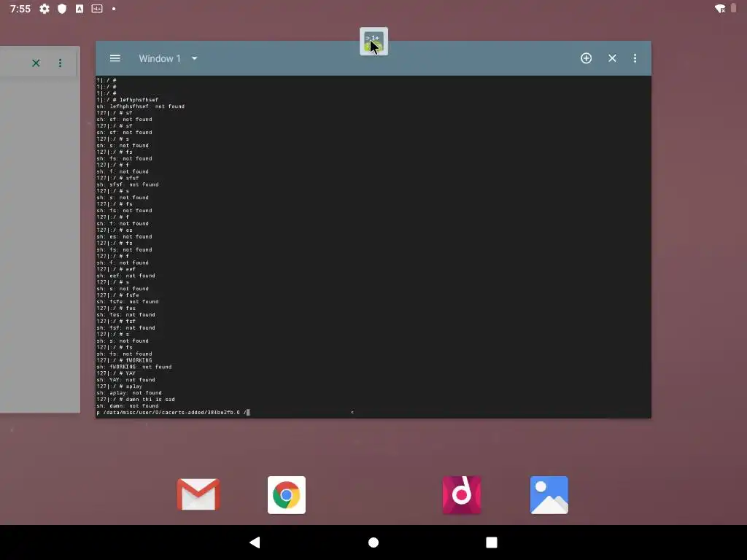The width and height of the screenshot is (747, 560).
Task: Open overflow menu on left background card
Action: pyautogui.click(x=60, y=63)
